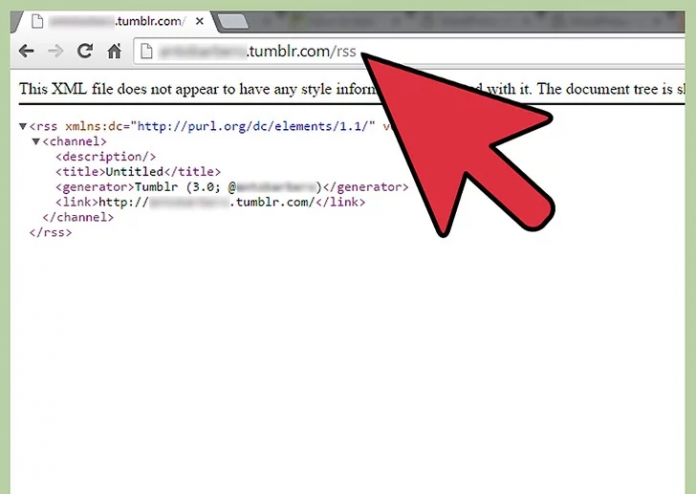Click the browser Back arrow
Image resolution: width=696 pixels, height=494 pixels.
(26, 51)
